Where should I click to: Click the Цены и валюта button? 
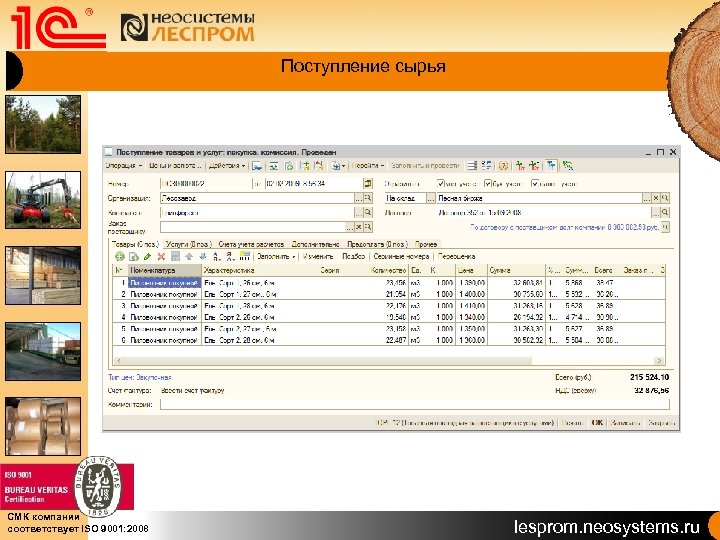click(175, 166)
